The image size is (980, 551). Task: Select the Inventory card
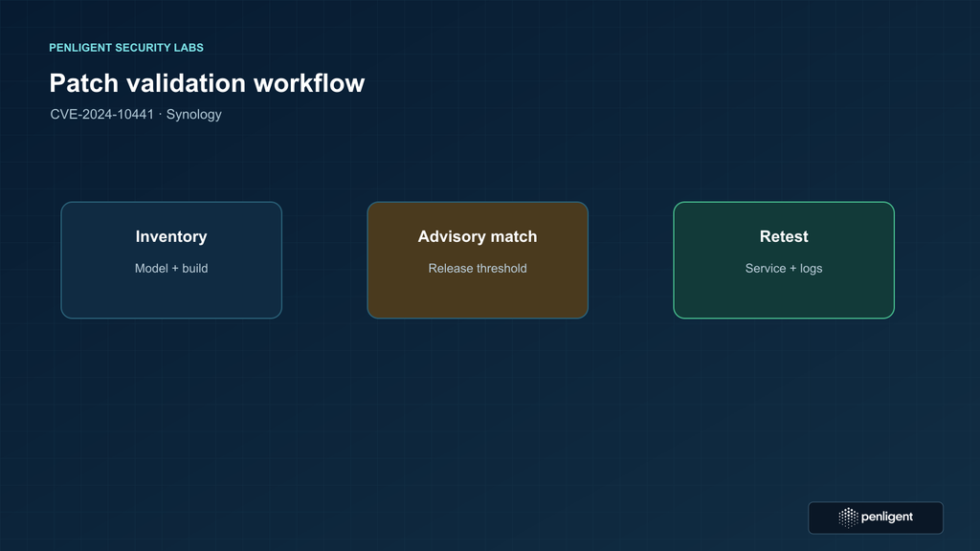tap(171, 260)
